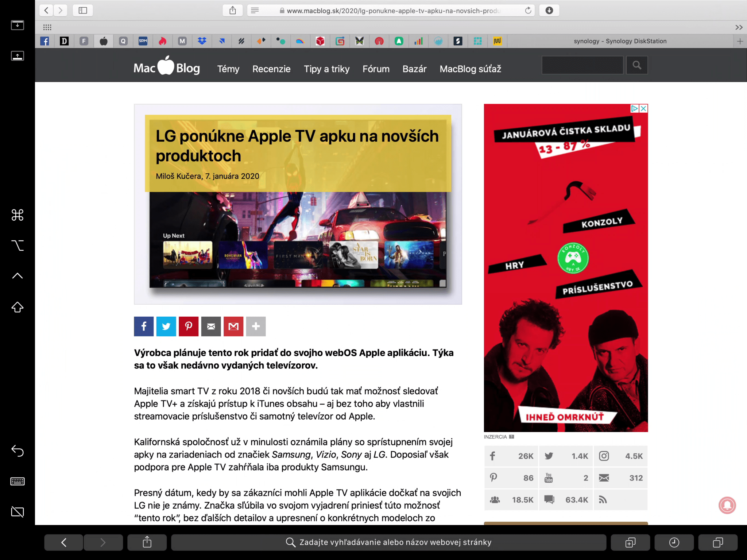The width and height of the screenshot is (747, 560).
Task: Share article on Pinterest
Action: 189,326
